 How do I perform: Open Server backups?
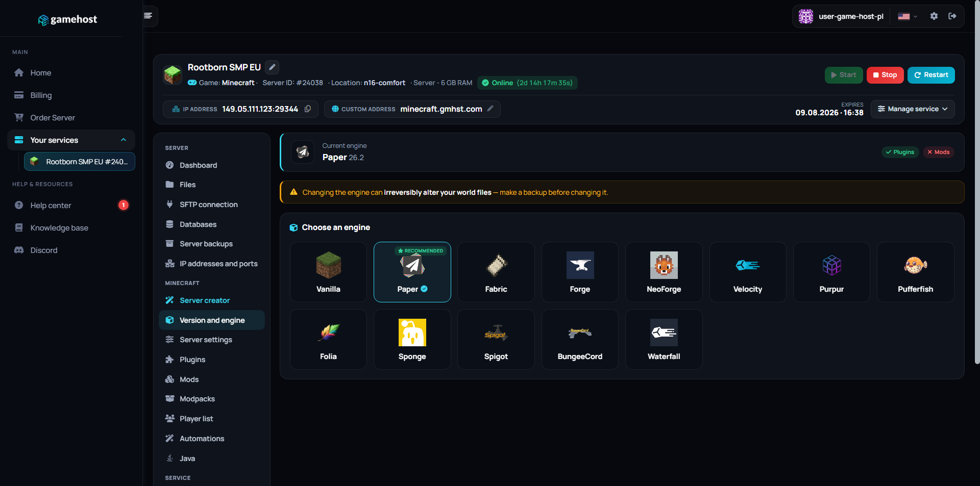click(x=212, y=244)
